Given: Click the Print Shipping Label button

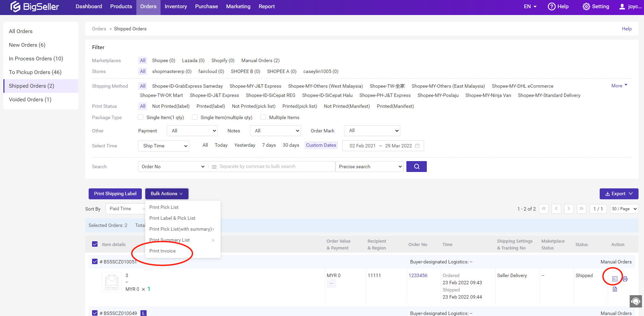Looking at the screenshot, I should click(x=115, y=194).
